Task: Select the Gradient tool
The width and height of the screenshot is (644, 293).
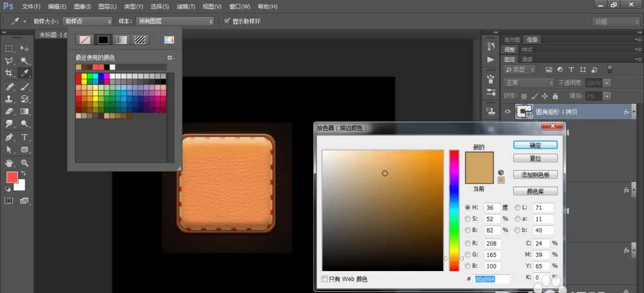Action: coord(24,111)
